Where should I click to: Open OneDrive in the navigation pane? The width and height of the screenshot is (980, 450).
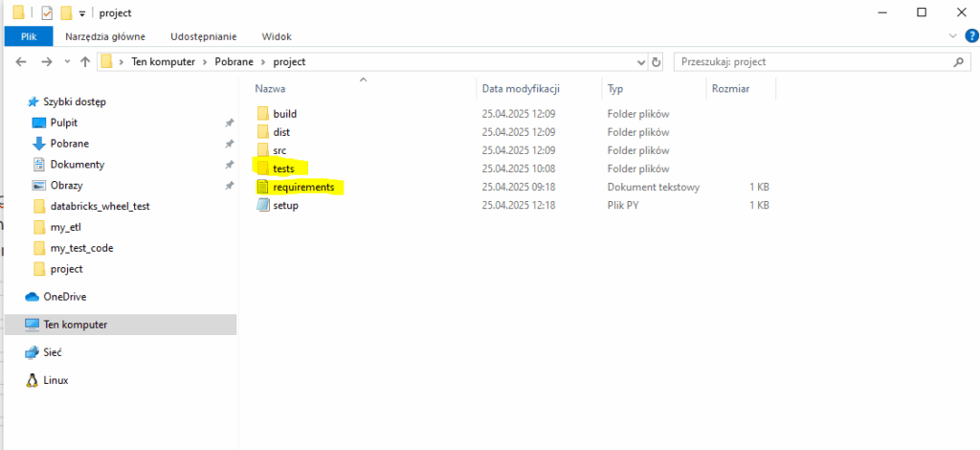pos(63,297)
